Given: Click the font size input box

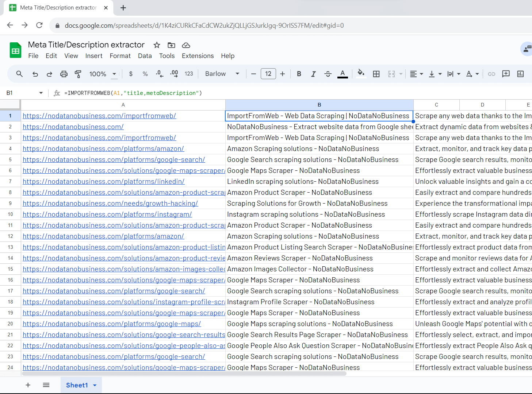Looking at the screenshot, I should pyautogui.click(x=268, y=74).
